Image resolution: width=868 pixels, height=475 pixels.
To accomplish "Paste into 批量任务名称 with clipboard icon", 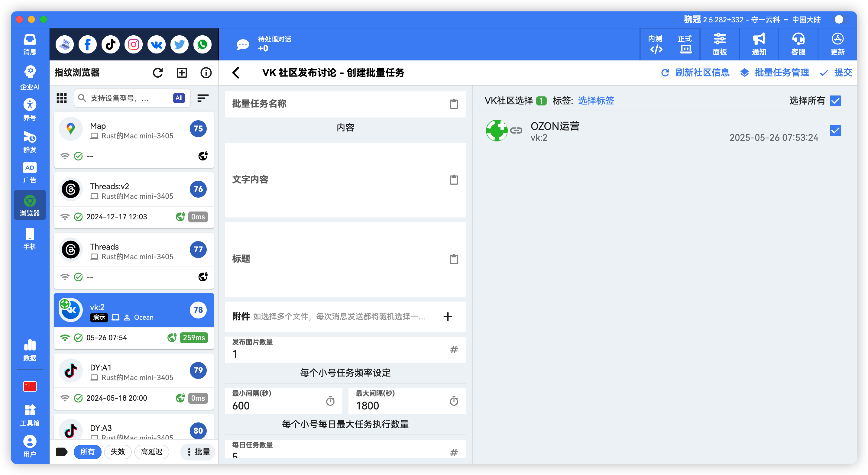I will (454, 104).
